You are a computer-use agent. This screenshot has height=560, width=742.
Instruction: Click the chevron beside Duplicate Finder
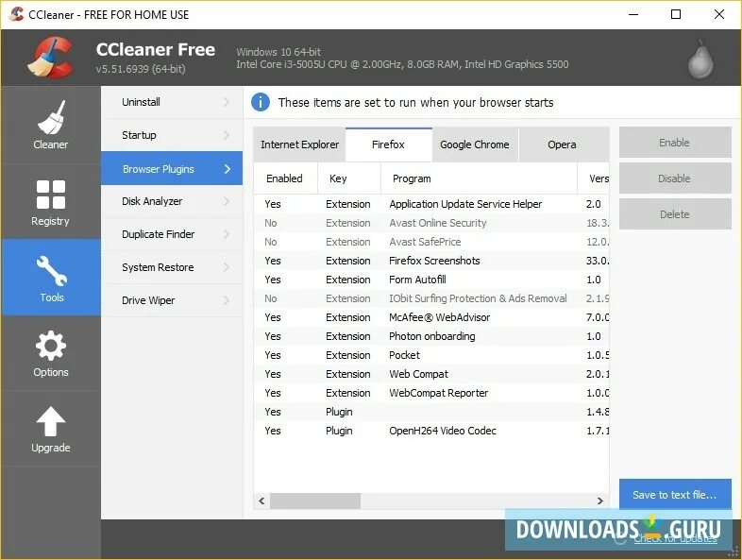click(227, 234)
